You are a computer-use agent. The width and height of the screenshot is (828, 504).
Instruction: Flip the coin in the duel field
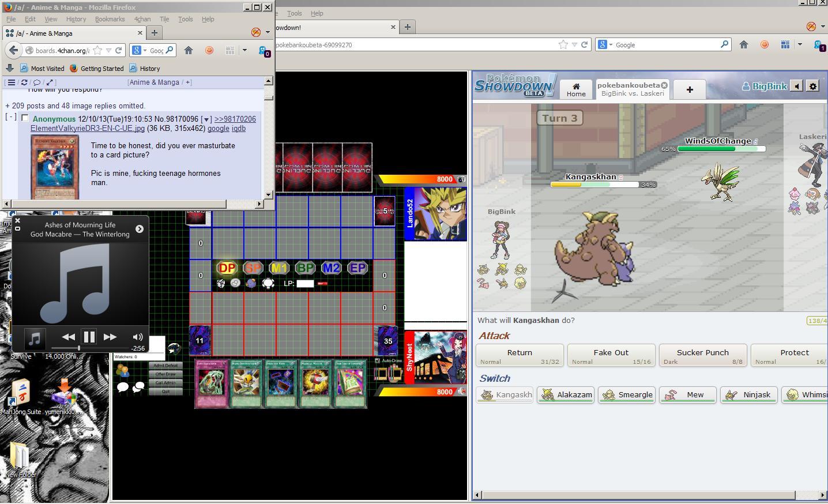click(x=235, y=283)
